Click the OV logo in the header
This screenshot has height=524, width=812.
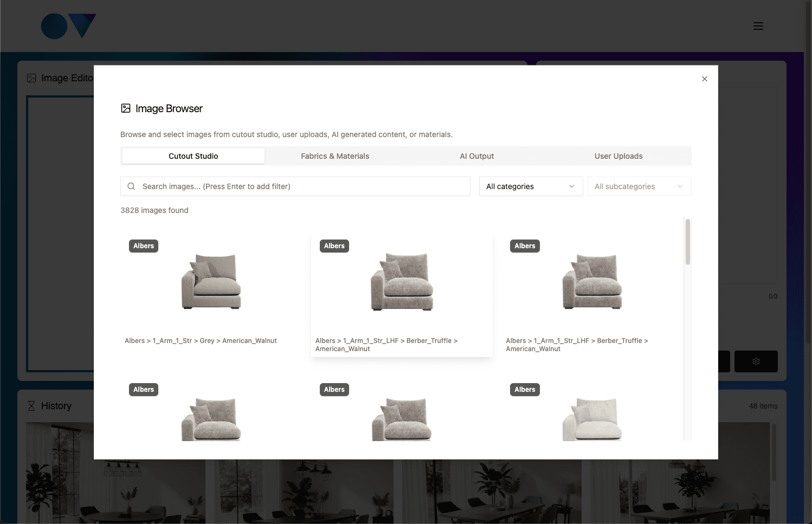point(68,26)
